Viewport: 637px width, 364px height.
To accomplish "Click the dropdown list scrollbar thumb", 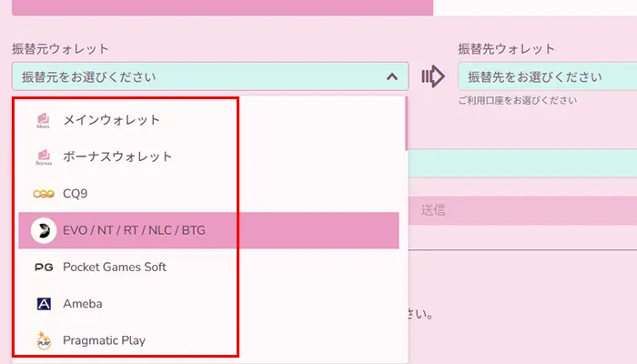I will [x=406, y=124].
